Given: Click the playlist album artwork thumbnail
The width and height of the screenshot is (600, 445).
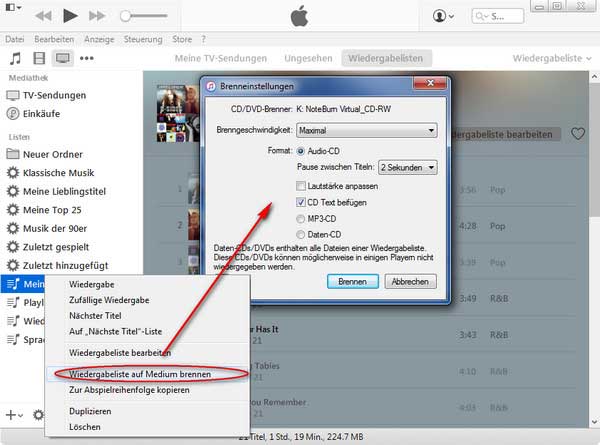Looking at the screenshot, I should 178,113.
